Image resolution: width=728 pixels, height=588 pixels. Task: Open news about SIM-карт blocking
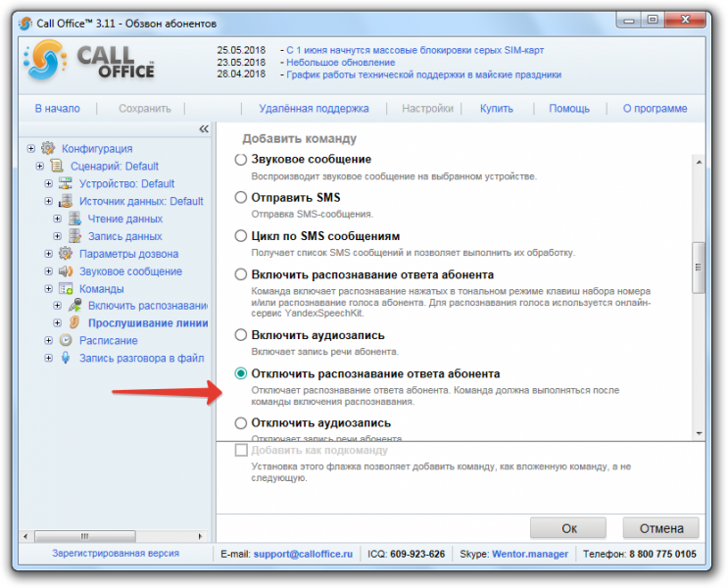(x=414, y=50)
